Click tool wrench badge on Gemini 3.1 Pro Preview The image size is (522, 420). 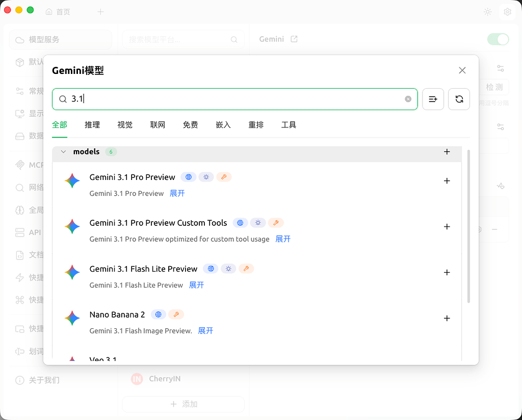point(224,177)
